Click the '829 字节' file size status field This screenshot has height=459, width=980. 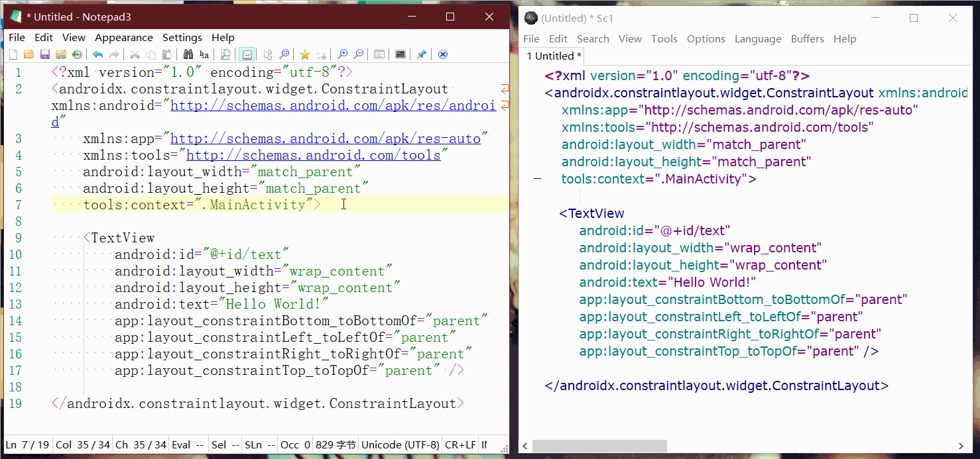(x=336, y=445)
